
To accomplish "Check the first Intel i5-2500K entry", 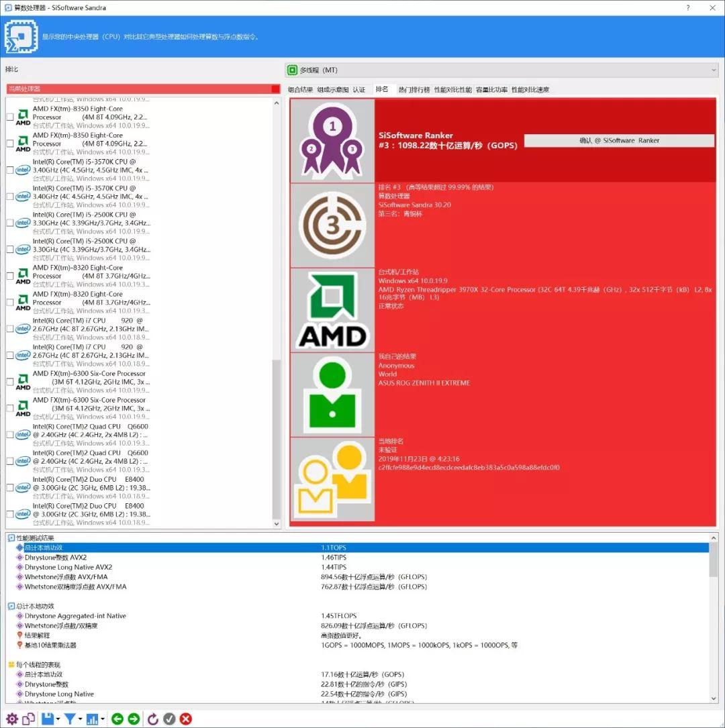I will point(10,223).
